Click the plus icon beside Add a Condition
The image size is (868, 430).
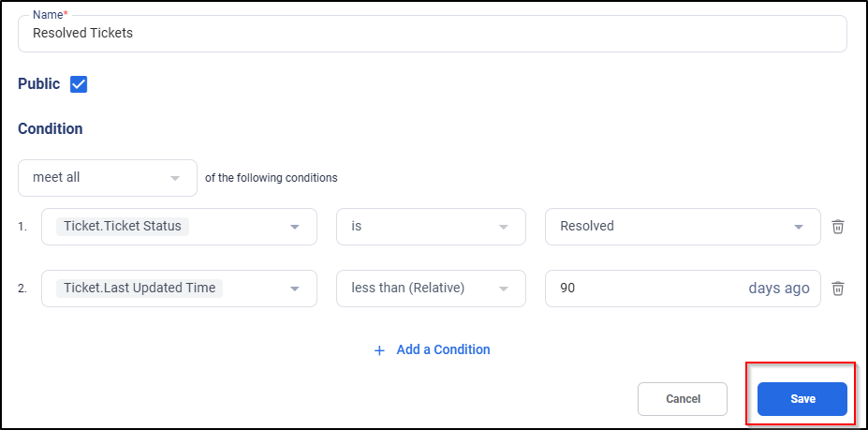380,350
